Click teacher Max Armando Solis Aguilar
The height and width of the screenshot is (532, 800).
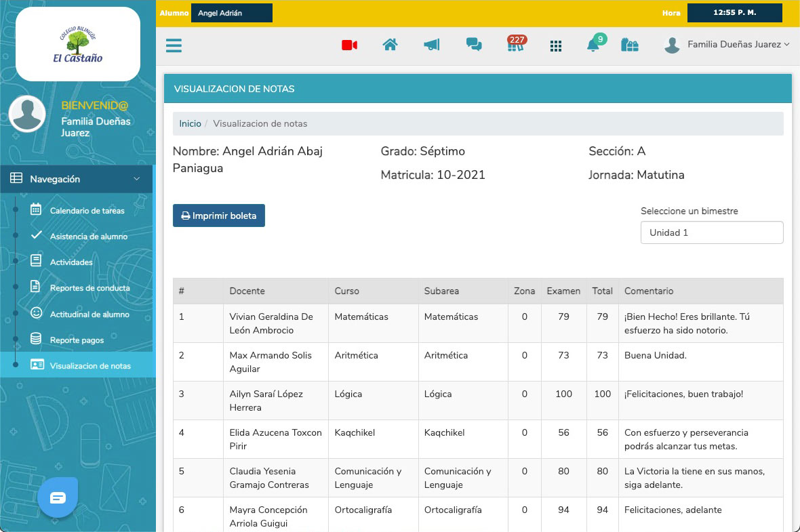pos(271,362)
